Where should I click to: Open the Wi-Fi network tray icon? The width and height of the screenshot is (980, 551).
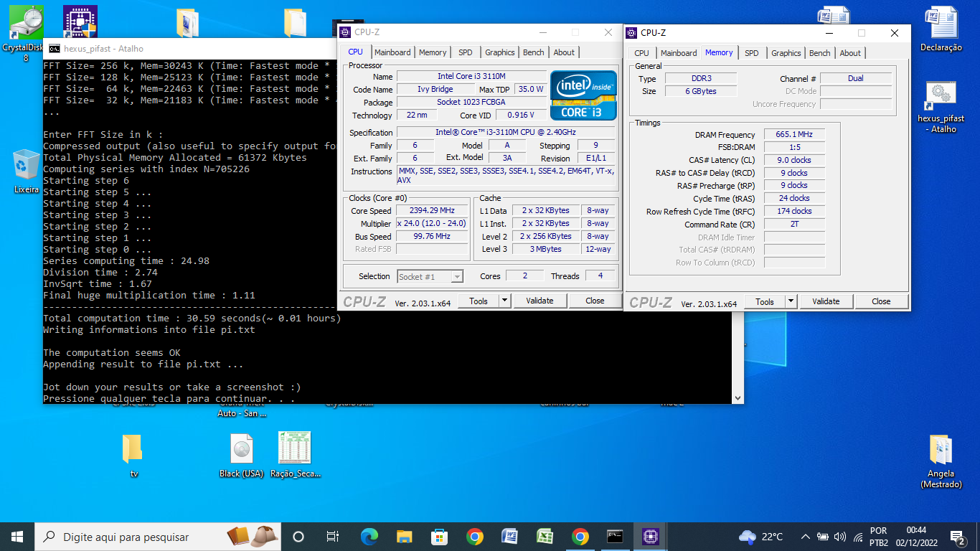tap(858, 537)
